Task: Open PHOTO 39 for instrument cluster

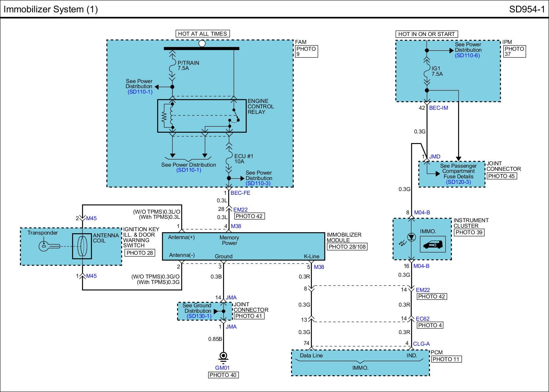Action: coord(469,233)
